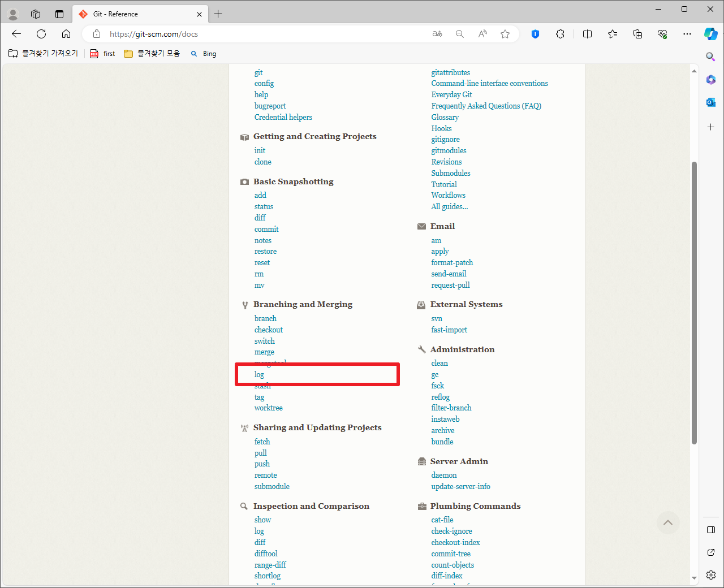Open the commit command link
This screenshot has width=724, height=588.
tap(266, 229)
